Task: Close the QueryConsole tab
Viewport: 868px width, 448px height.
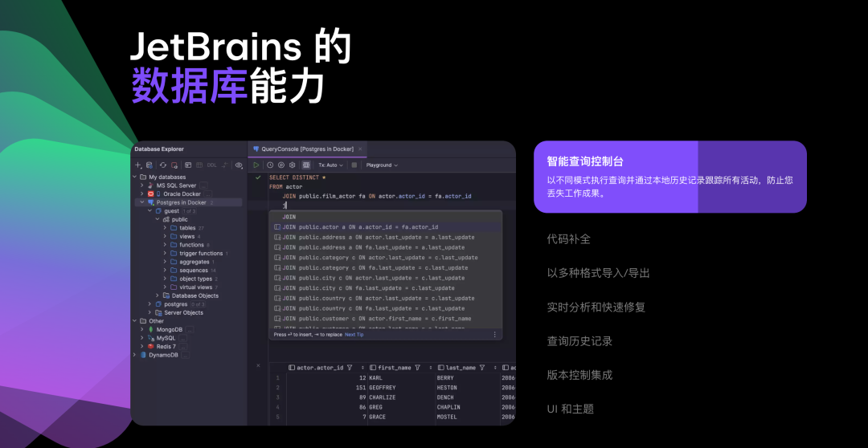Action: pyautogui.click(x=360, y=149)
